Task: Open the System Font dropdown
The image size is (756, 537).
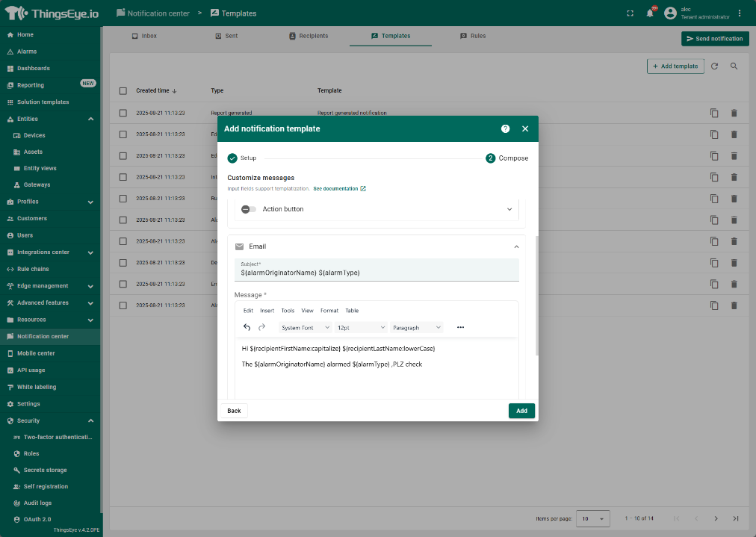Action: [305, 328]
